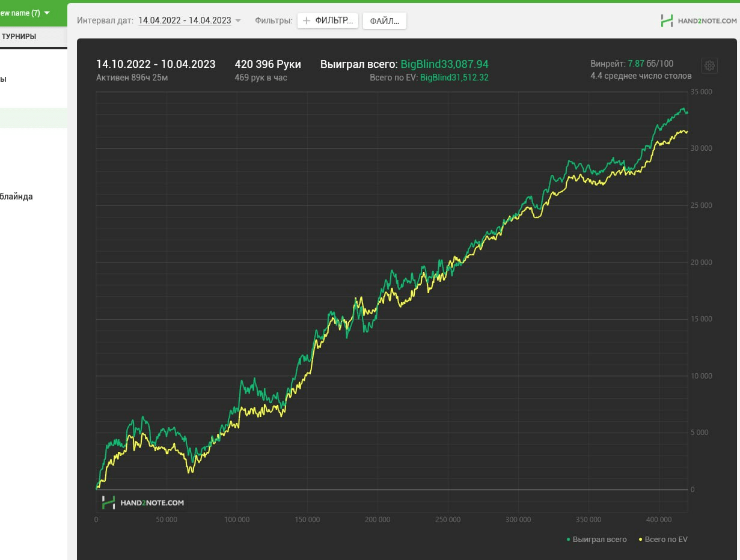Expand the player name dropdown arrow
740x560 pixels.
pyautogui.click(x=47, y=13)
